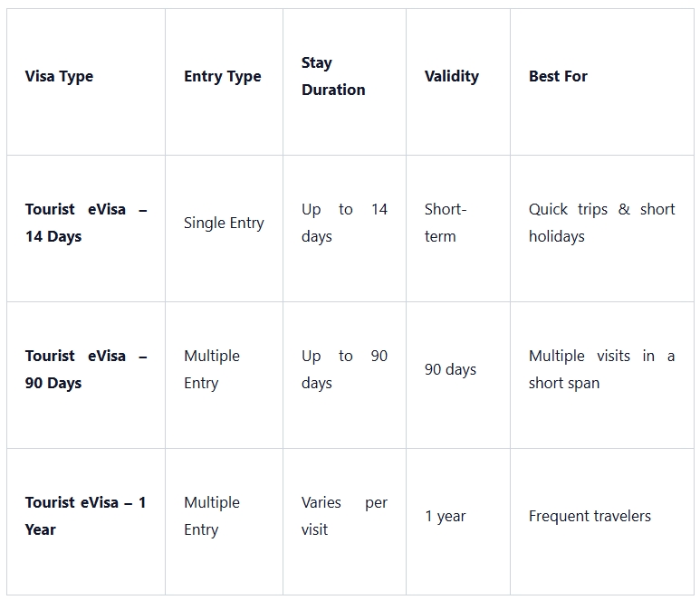Click the Stay Duration column header

(333, 76)
